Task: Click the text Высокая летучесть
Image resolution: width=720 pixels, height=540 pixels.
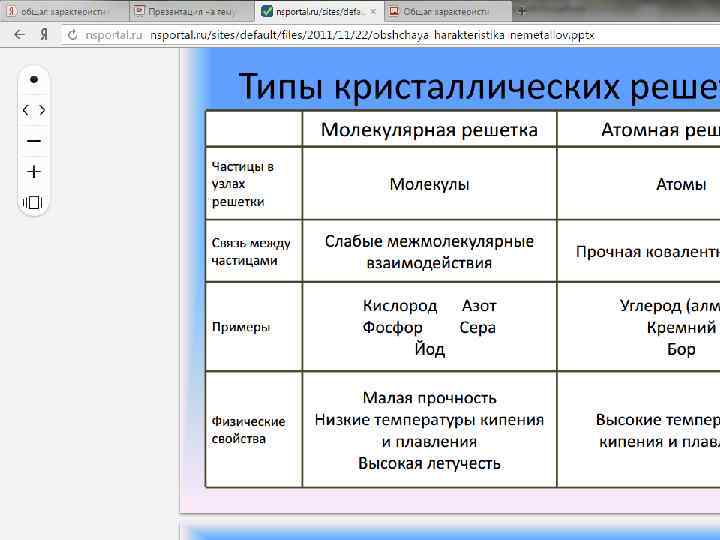Action: (x=429, y=463)
